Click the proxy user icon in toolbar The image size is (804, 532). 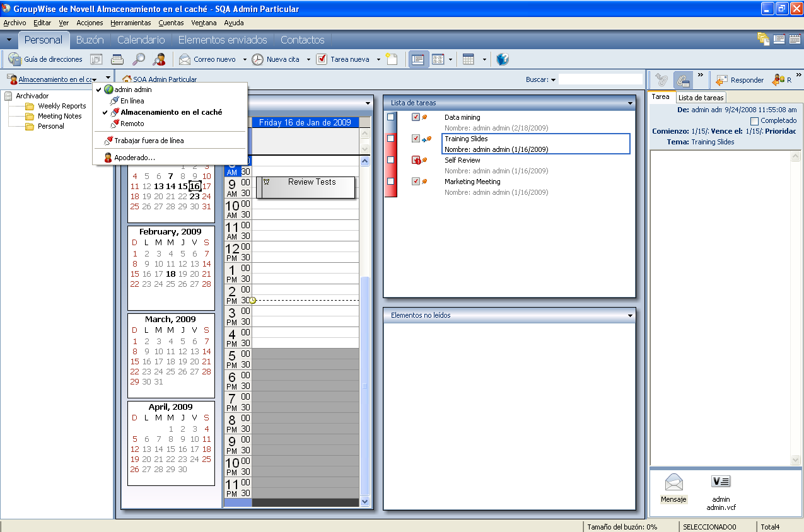coord(159,59)
